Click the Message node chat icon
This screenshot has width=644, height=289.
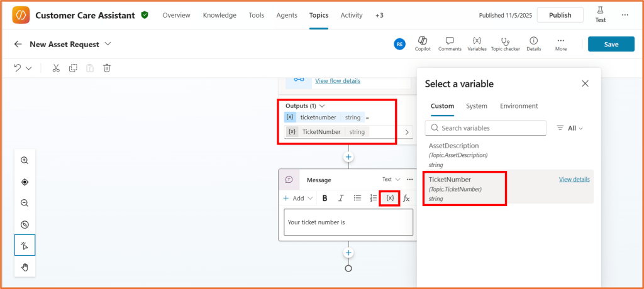click(289, 180)
